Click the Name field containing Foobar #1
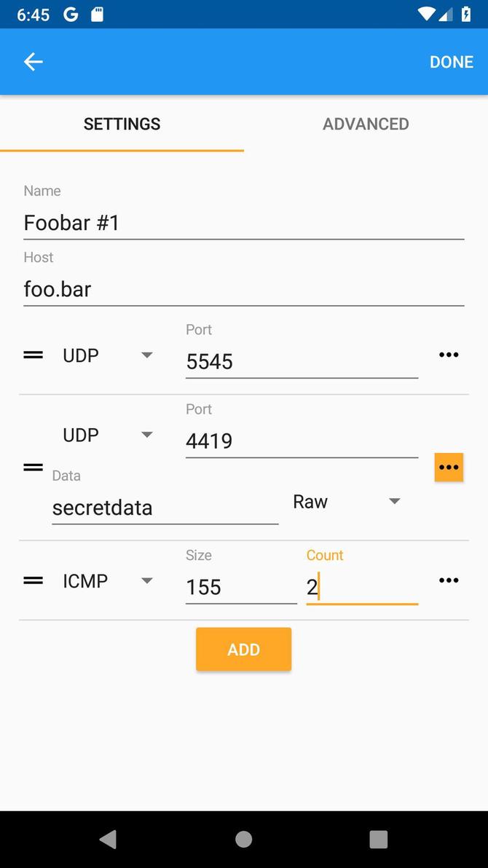Screen dimensions: 488x868 tap(243, 222)
